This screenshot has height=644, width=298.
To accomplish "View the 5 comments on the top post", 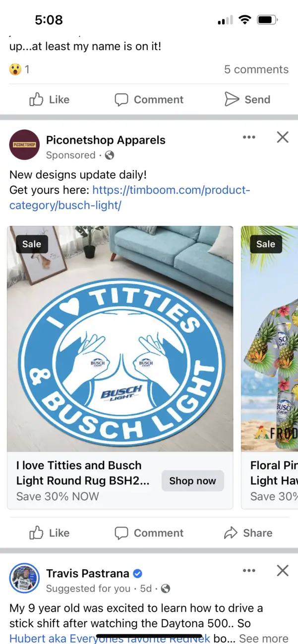I will coord(256,69).
